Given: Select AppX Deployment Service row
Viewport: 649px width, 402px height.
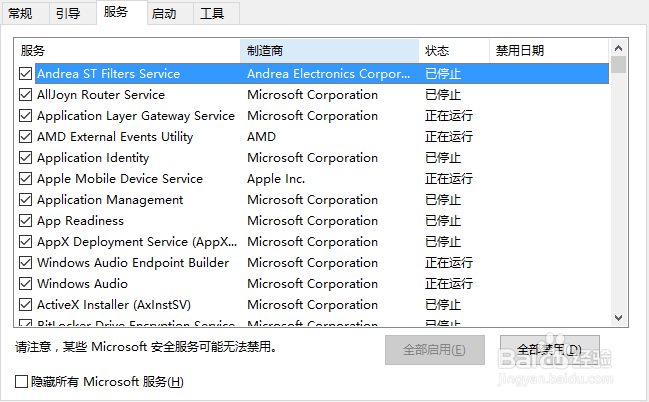Looking at the screenshot, I should click(x=322, y=241).
